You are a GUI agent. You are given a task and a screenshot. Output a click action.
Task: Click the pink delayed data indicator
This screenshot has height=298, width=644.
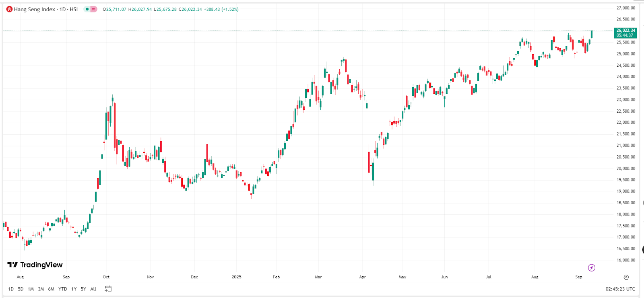click(94, 9)
